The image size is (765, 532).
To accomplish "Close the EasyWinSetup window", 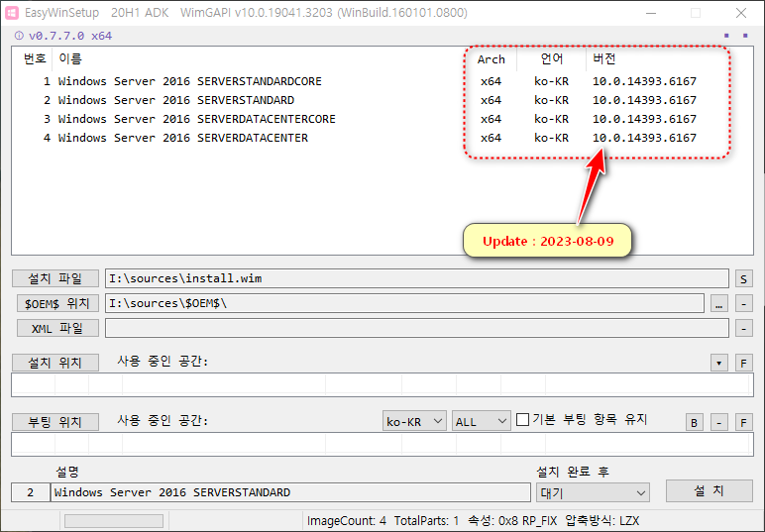I will (x=741, y=13).
